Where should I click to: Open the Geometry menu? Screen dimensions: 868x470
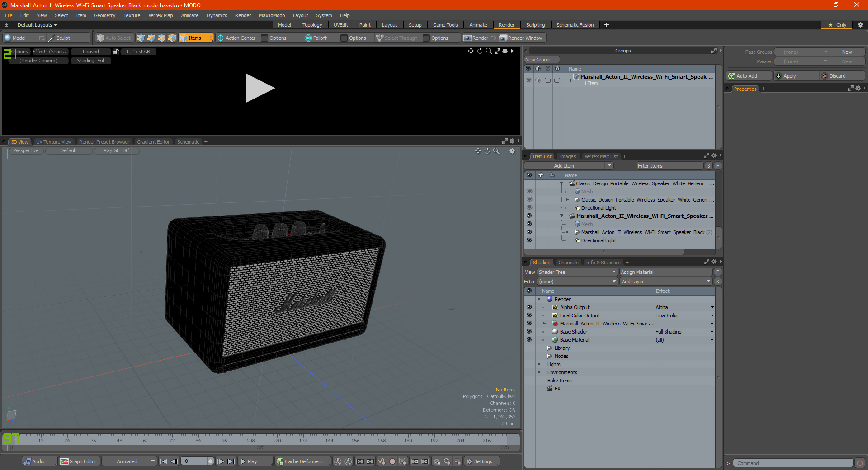pyautogui.click(x=104, y=15)
